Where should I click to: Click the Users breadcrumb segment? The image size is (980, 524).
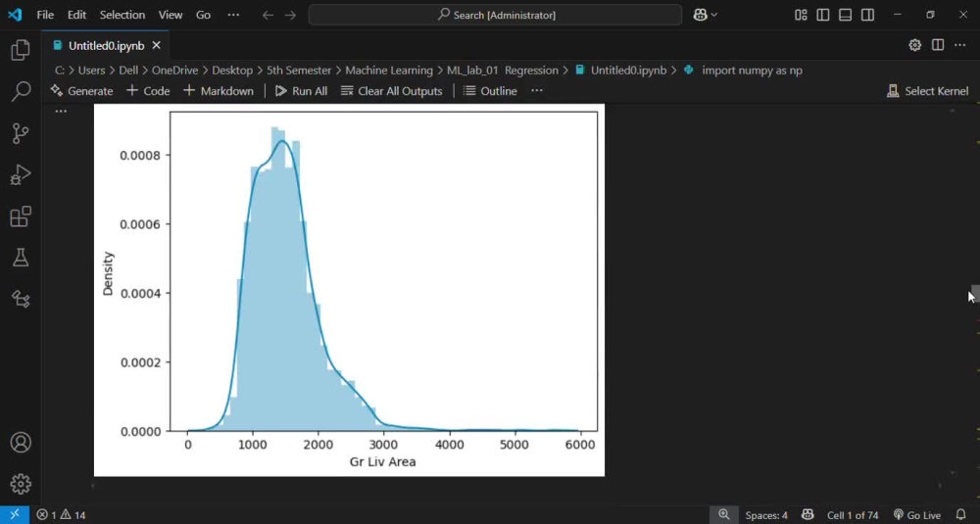91,71
